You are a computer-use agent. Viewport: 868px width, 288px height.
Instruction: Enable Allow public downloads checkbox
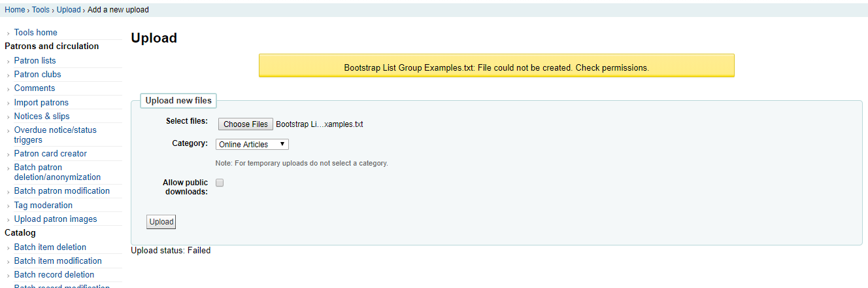[x=220, y=183]
